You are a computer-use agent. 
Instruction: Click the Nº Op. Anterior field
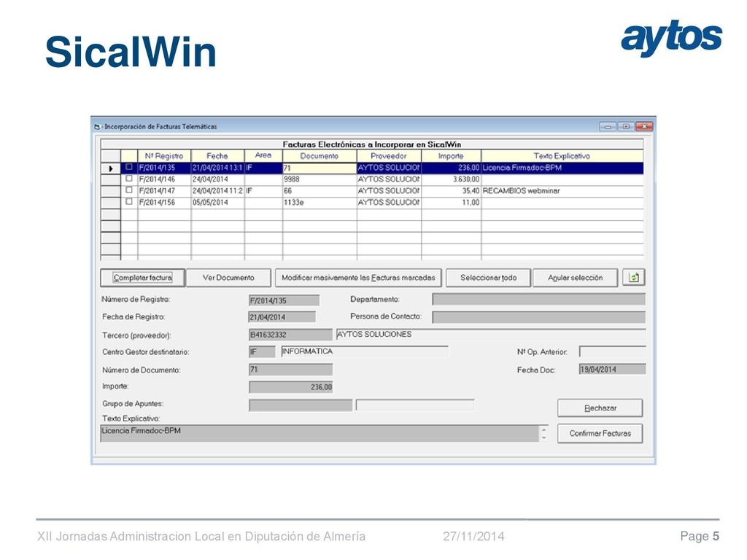[x=613, y=352]
